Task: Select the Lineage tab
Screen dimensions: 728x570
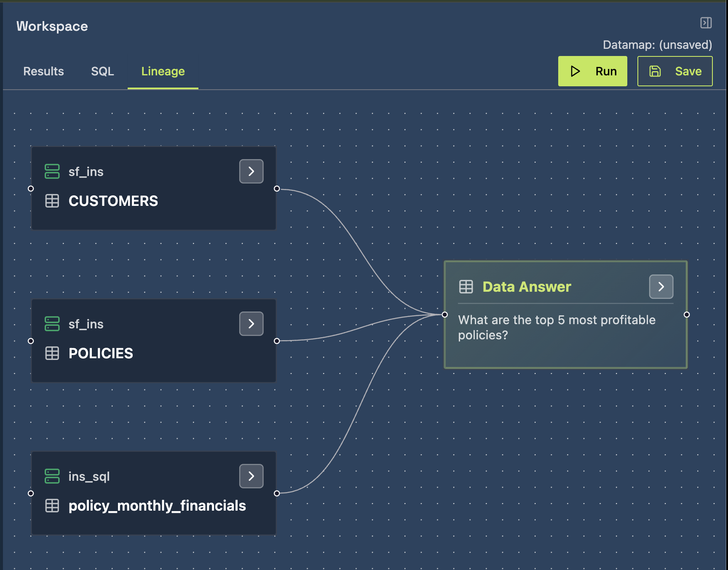Action: click(x=163, y=71)
